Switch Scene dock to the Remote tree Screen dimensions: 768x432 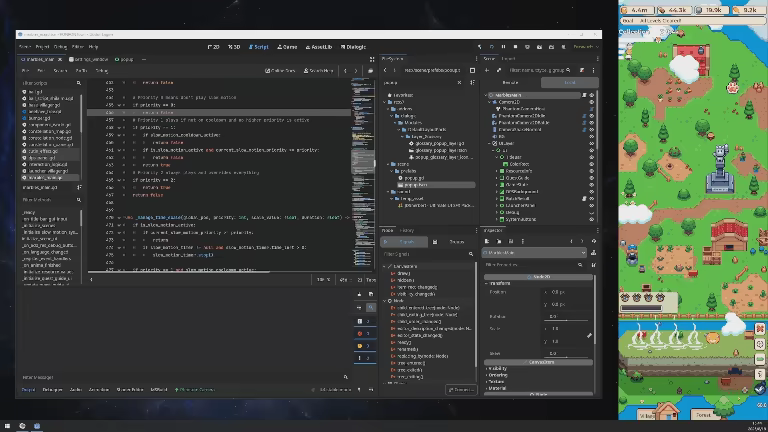click(511, 83)
